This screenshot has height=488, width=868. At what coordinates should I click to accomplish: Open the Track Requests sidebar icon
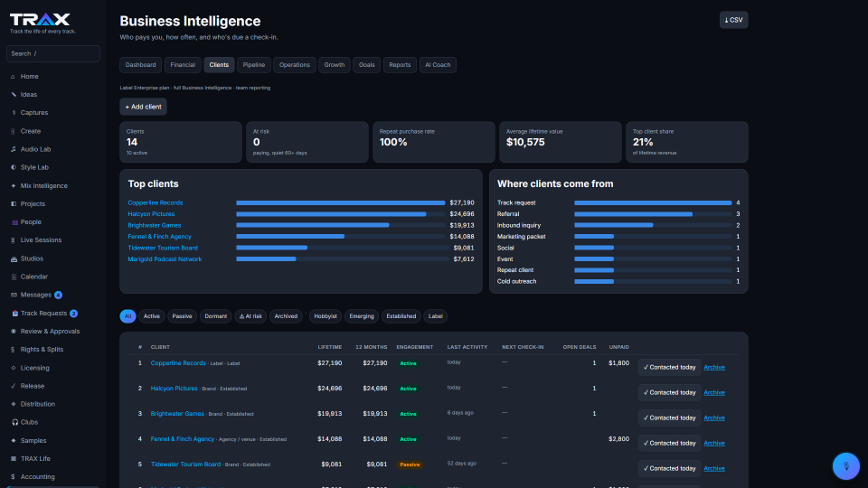click(x=14, y=314)
